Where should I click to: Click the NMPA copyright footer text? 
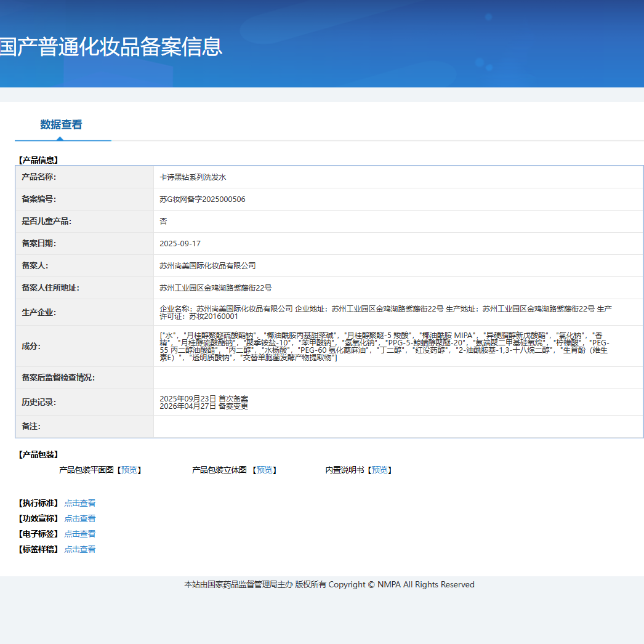pos(329,584)
